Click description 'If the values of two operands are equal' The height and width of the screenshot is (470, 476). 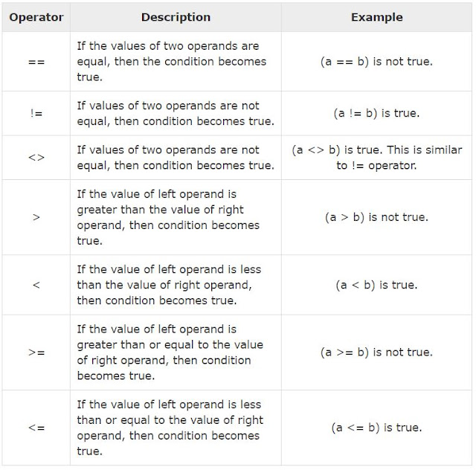tap(172, 62)
